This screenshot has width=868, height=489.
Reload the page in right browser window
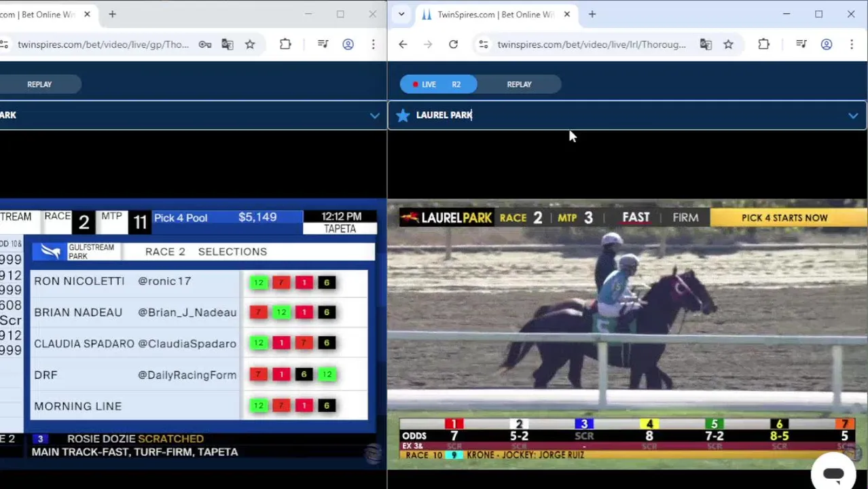[453, 44]
